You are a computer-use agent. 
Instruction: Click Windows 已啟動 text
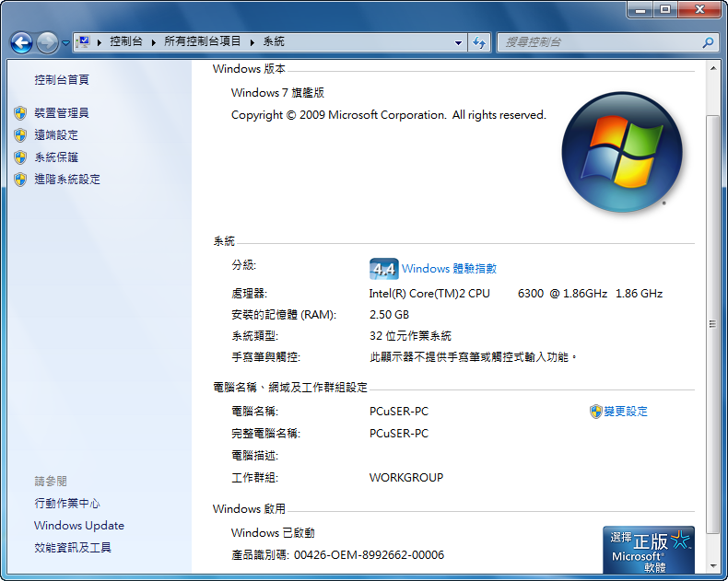coord(273,533)
